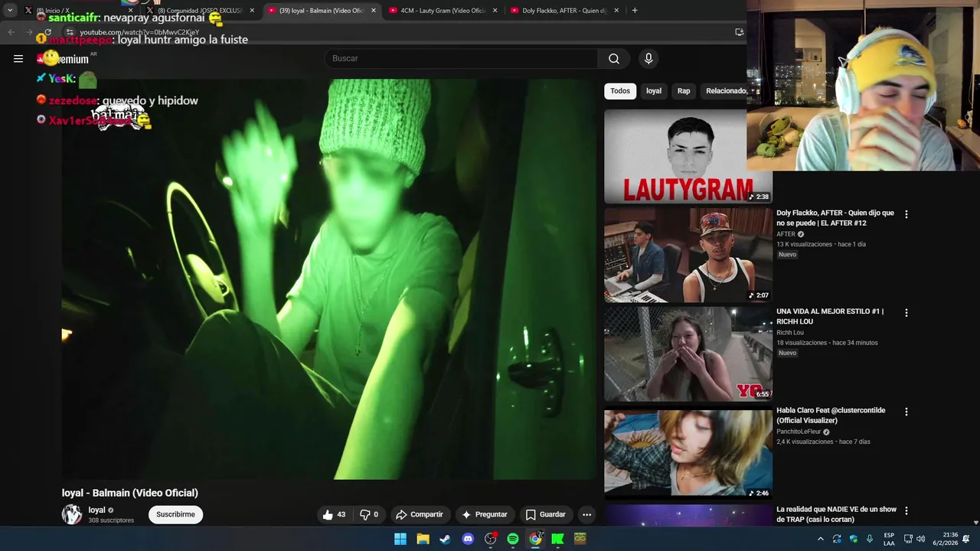Open the YouTube hamburger guide menu

pyautogui.click(x=18, y=58)
